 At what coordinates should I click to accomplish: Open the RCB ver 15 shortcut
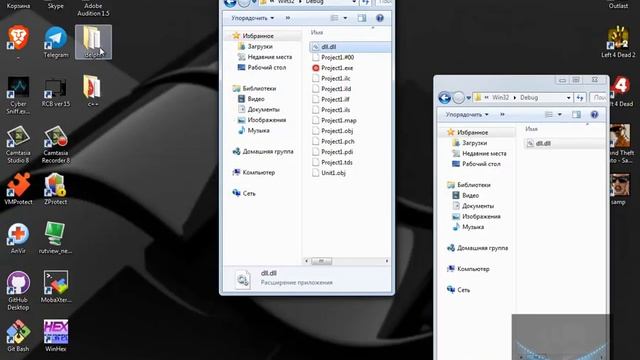56,92
